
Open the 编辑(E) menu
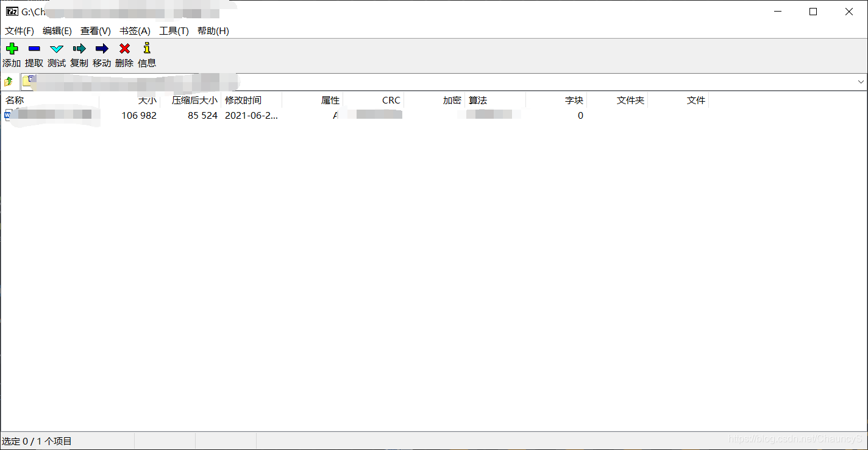click(57, 31)
